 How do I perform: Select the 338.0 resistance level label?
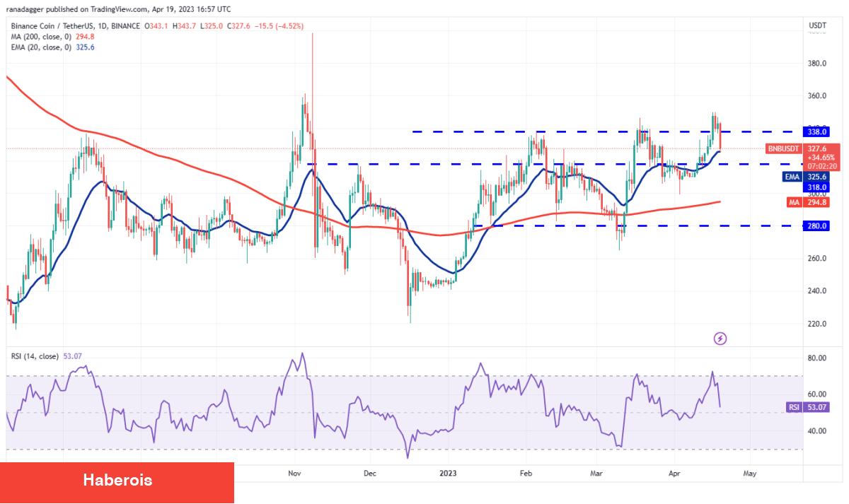[x=817, y=131]
